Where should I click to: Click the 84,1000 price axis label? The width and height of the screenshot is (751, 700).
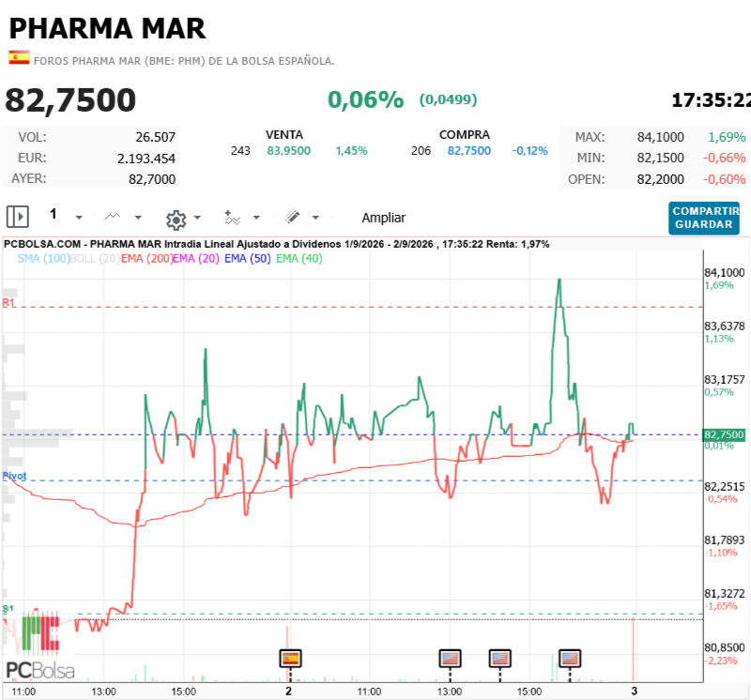point(724,273)
